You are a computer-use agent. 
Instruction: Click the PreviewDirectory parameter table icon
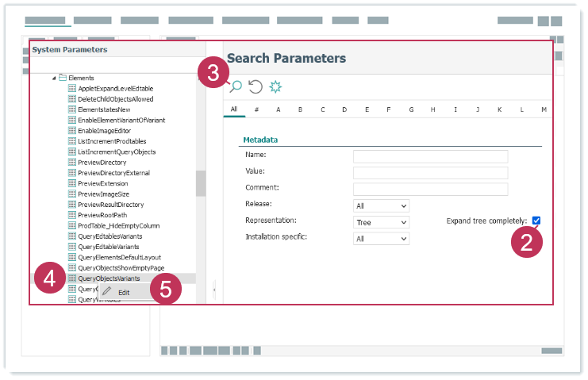click(x=71, y=162)
